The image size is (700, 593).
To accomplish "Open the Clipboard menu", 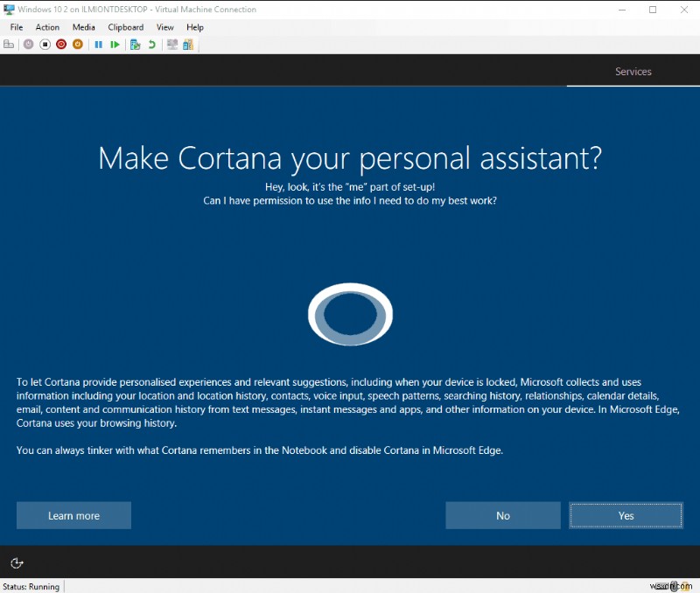I will pyautogui.click(x=125, y=27).
